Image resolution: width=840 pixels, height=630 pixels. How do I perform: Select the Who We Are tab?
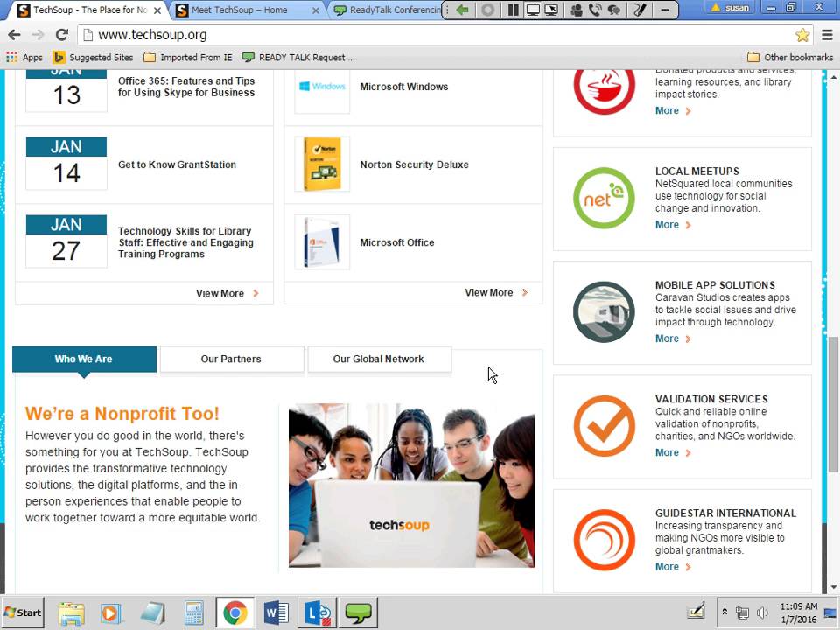(x=84, y=359)
